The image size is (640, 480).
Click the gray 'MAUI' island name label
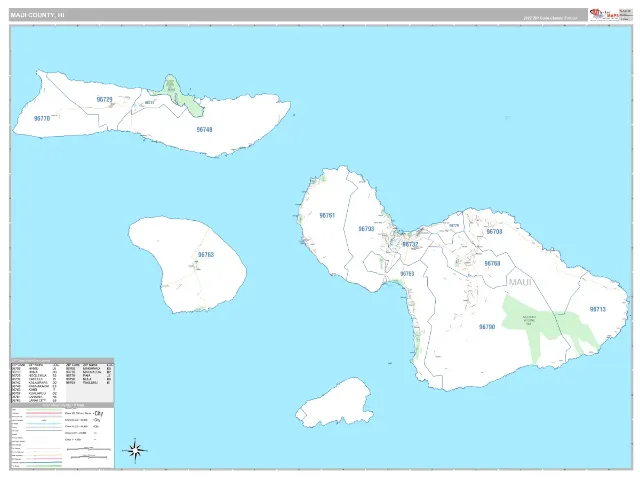click(520, 282)
